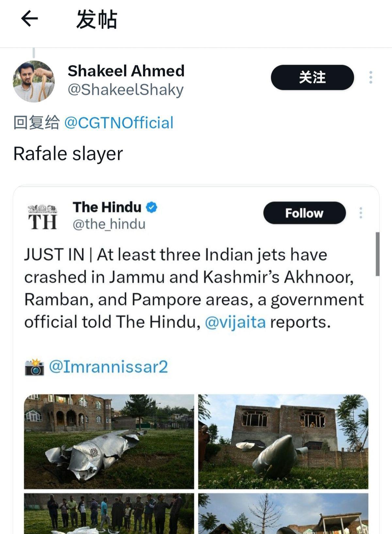392x534 pixels.
Task: Tap the back arrow icon
Action: (x=29, y=19)
